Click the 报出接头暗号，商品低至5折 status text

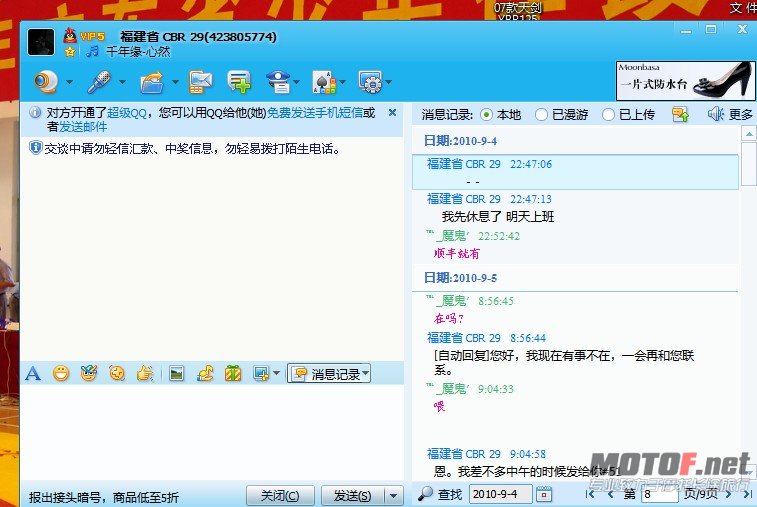pyautogui.click(x=103, y=497)
